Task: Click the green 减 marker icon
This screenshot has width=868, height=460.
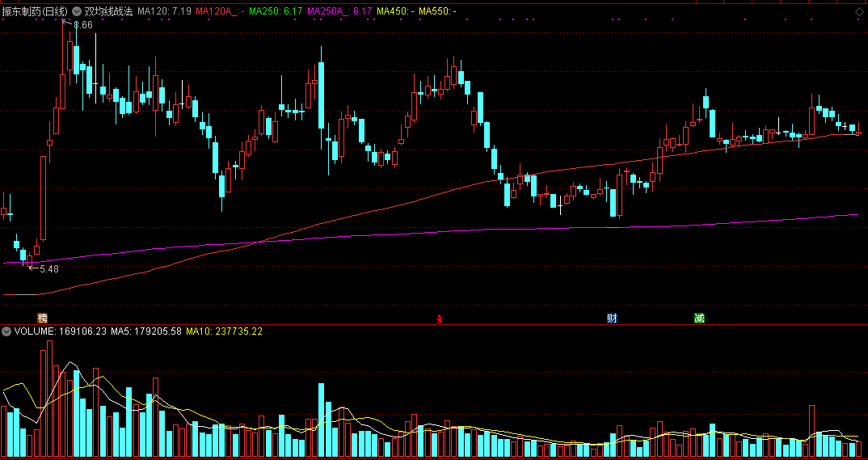Action: (x=699, y=319)
